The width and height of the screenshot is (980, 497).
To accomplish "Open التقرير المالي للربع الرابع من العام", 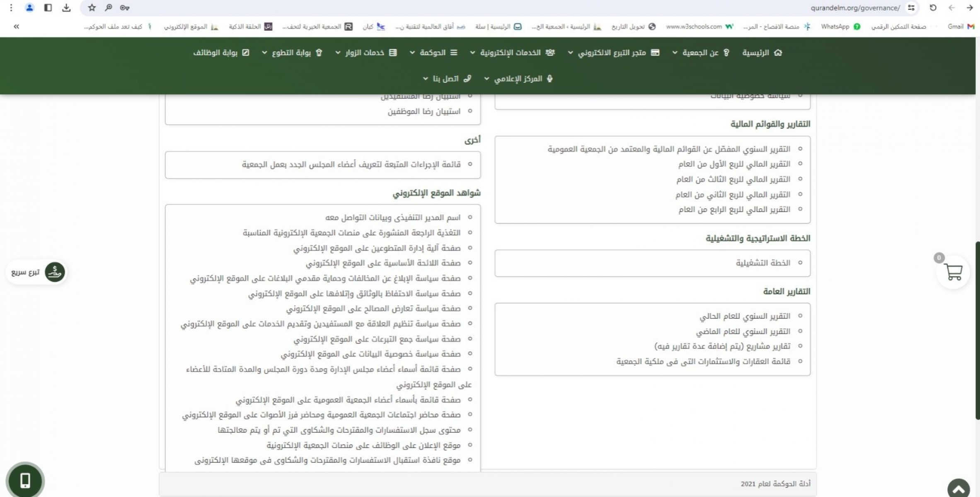I will (734, 210).
